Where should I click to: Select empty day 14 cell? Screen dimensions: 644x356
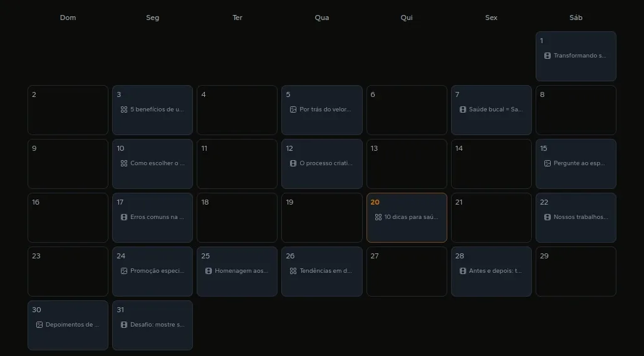coord(491,164)
